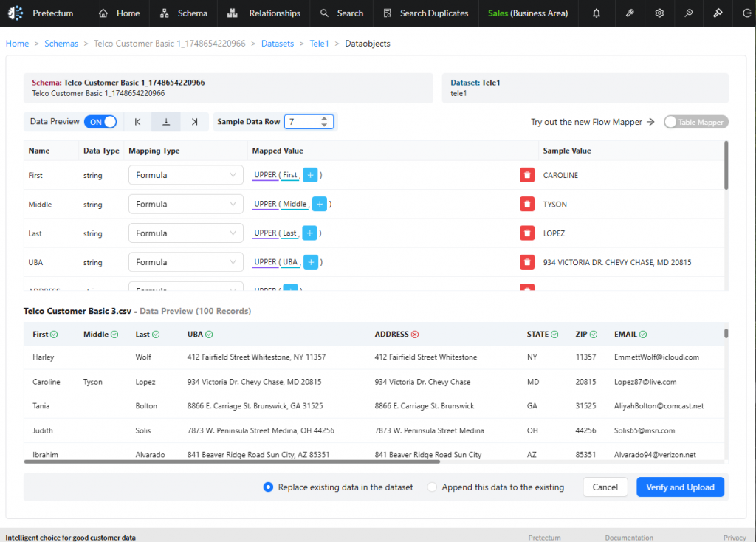Open settings gear icon in navbar

click(x=659, y=13)
